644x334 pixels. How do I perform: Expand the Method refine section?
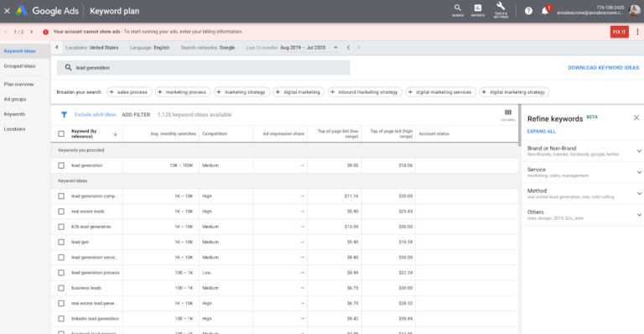click(639, 194)
